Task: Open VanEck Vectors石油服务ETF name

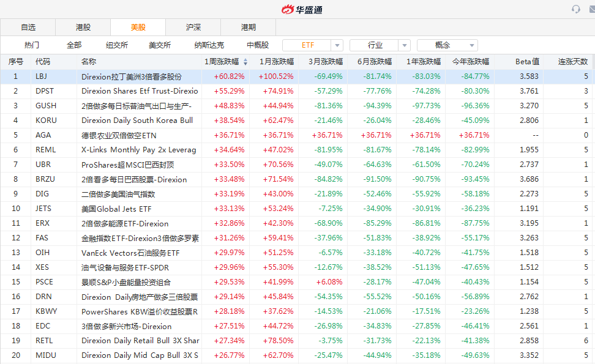Action: [x=130, y=253]
